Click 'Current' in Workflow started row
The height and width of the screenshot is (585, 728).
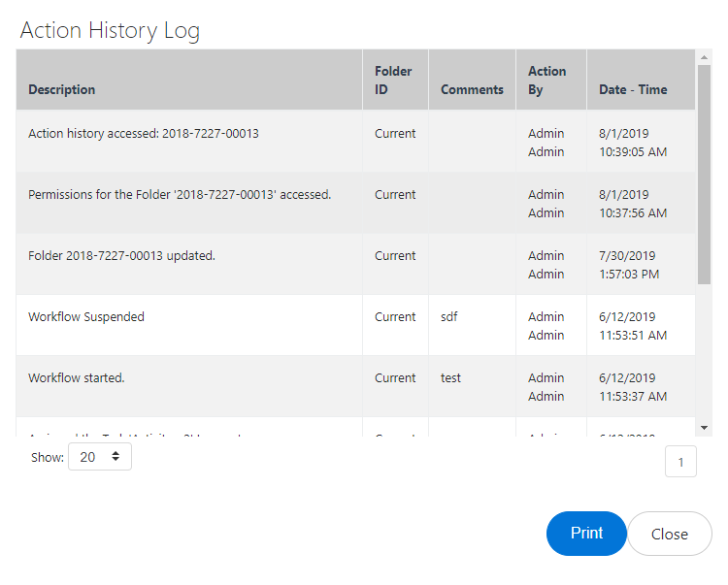pyautogui.click(x=395, y=378)
